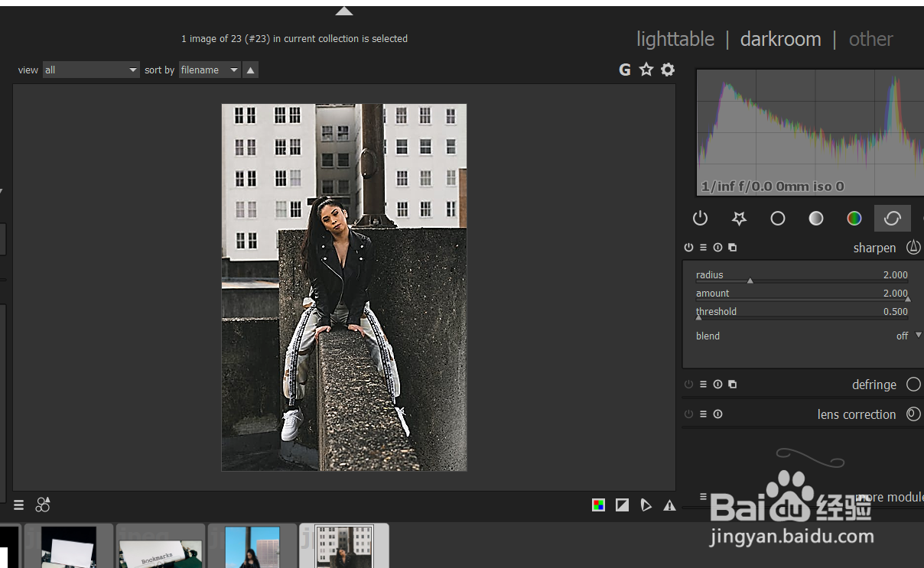Reset lens correction parameters
Viewport: 924px width, 568px height.
pos(717,414)
